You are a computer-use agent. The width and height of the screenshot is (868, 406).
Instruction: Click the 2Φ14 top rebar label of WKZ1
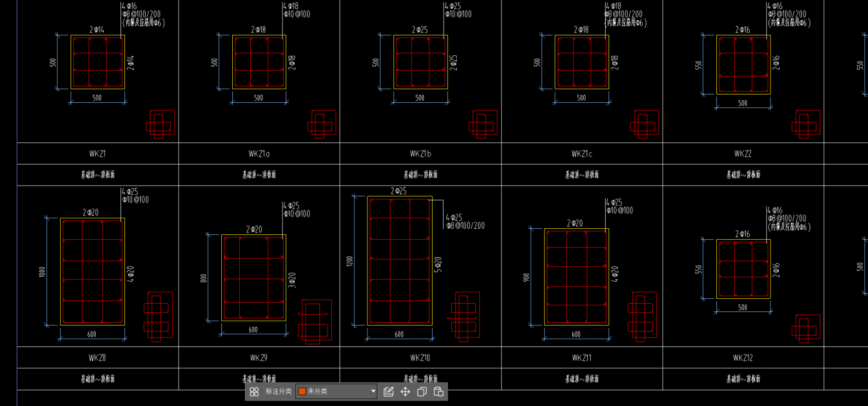[x=97, y=30]
